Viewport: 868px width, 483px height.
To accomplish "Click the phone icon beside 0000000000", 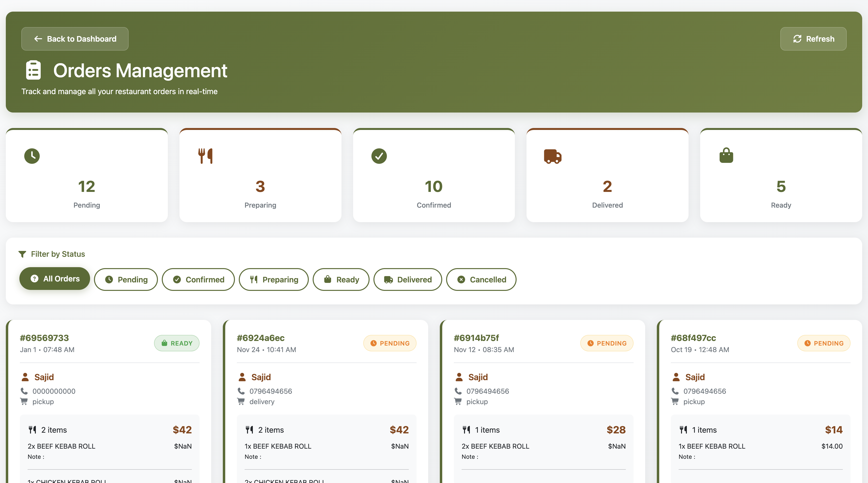I will [24, 391].
